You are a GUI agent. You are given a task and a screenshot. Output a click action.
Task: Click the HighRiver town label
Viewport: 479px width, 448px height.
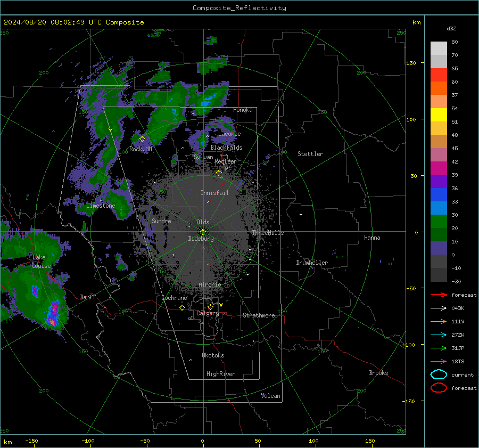pyautogui.click(x=221, y=374)
